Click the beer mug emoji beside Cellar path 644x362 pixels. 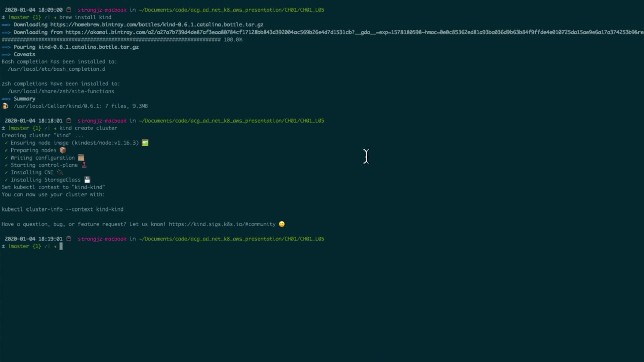point(5,106)
